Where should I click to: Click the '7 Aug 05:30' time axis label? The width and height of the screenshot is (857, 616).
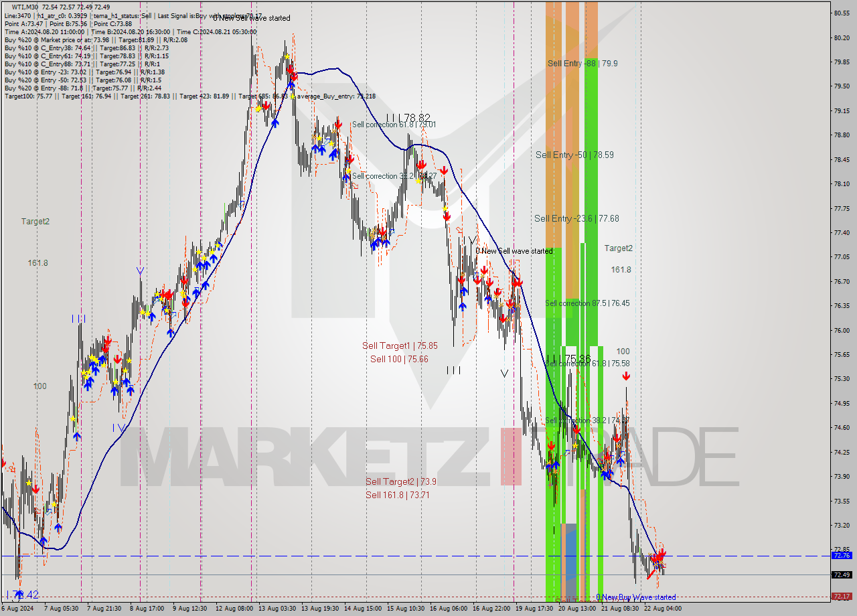tap(62, 609)
